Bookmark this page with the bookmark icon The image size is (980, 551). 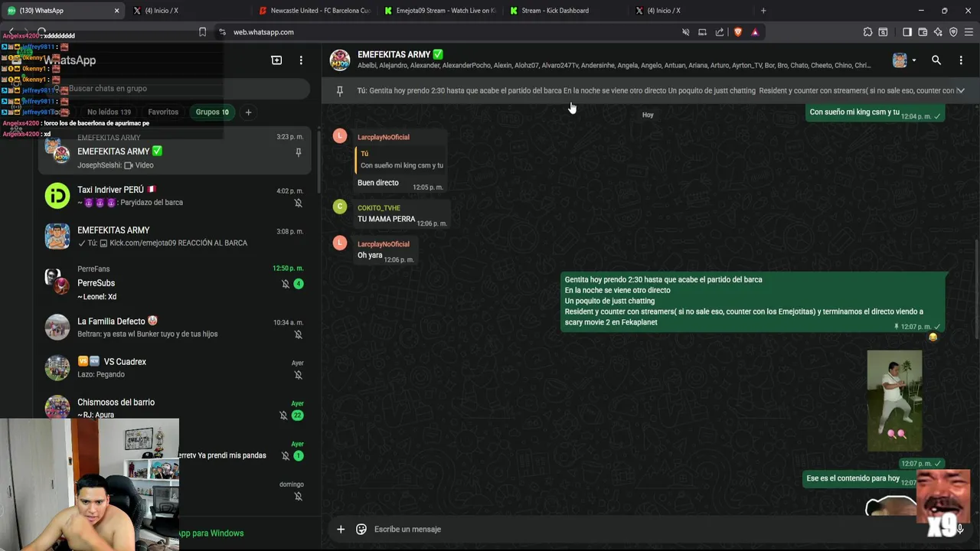(x=202, y=32)
